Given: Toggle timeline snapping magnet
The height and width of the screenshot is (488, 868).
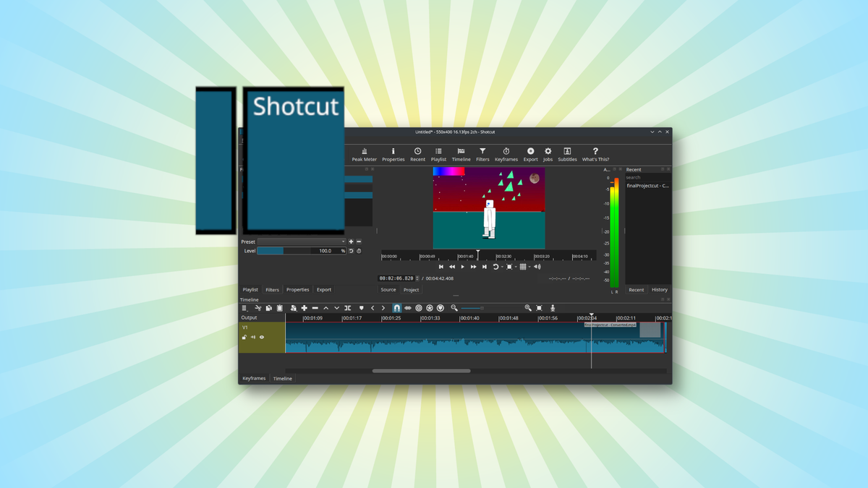Looking at the screenshot, I should (x=396, y=308).
